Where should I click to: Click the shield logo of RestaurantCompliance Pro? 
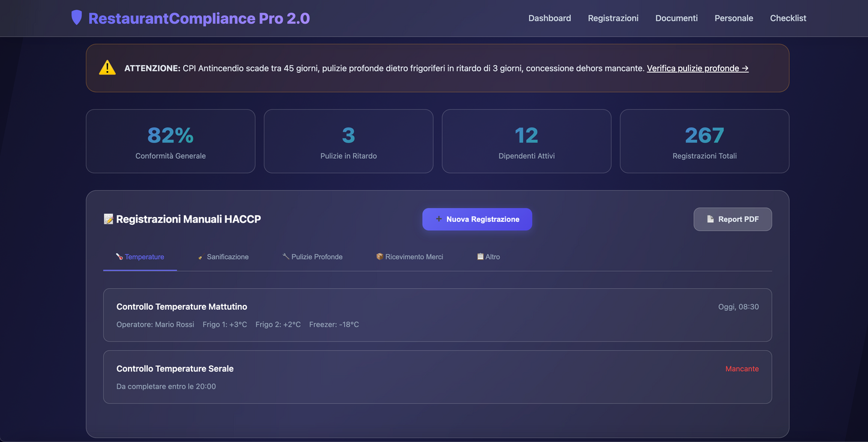(76, 17)
